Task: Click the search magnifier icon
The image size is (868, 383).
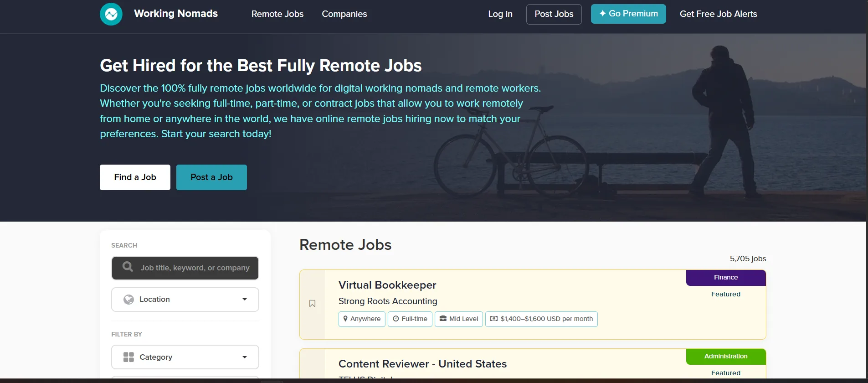Action: [128, 267]
